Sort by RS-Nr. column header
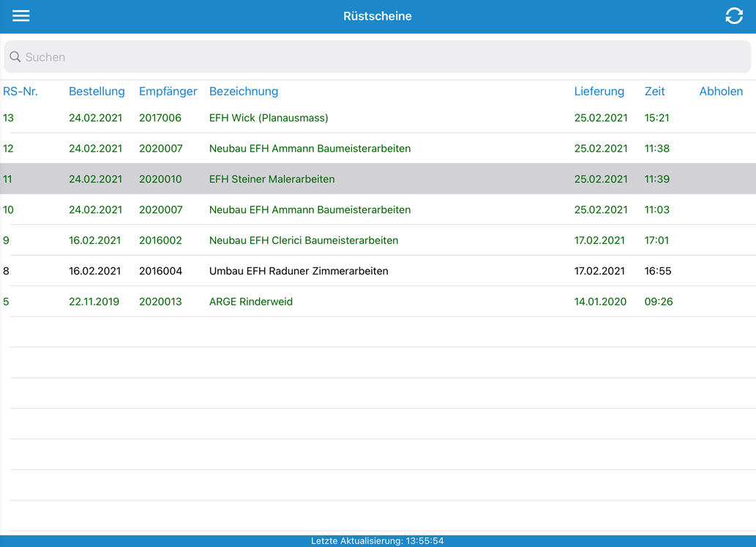Image resolution: width=756 pixels, height=547 pixels. (x=20, y=91)
